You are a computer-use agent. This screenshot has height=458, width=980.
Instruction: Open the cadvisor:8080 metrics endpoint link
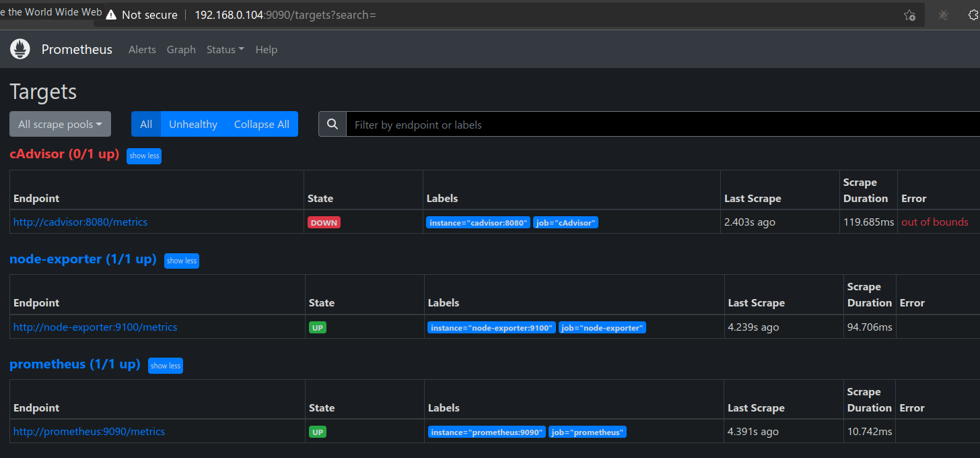[x=80, y=222]
